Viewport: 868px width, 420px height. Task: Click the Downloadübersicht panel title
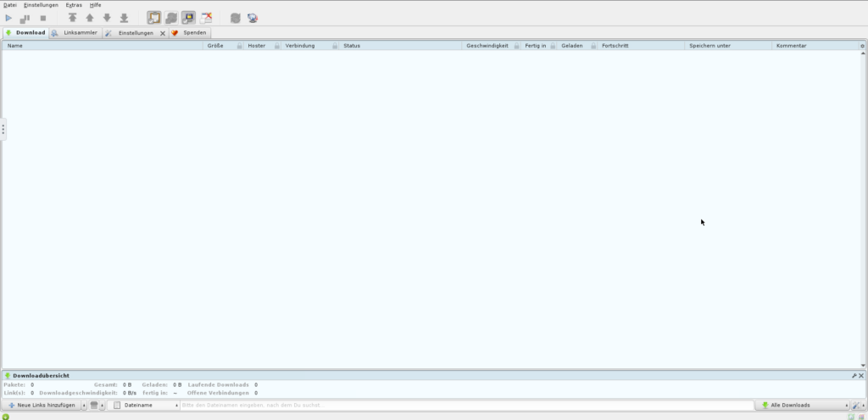tap(41, 376)
